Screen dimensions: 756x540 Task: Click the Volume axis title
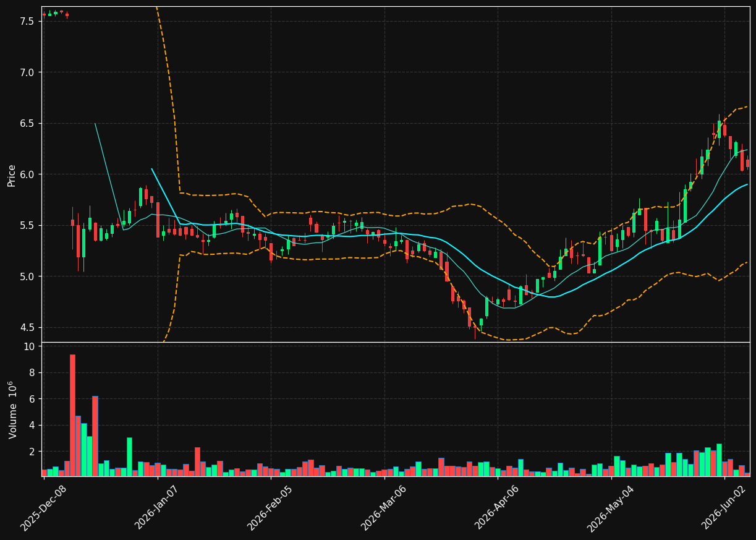[x=13, y=409]
